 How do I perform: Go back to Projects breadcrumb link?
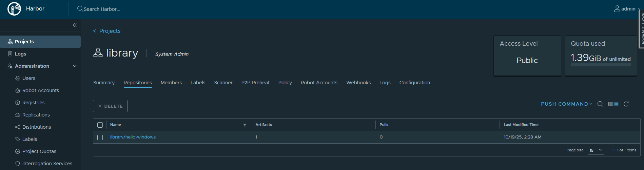(110, 31)
